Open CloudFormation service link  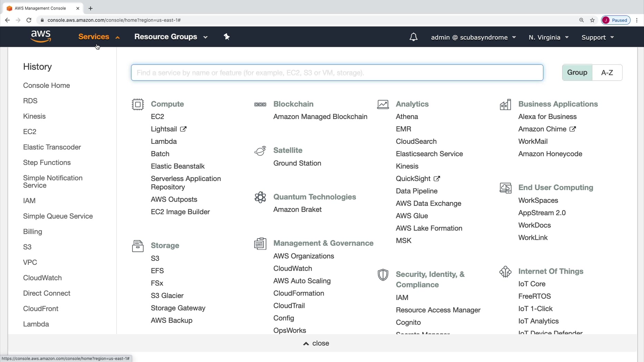point(299,293)
